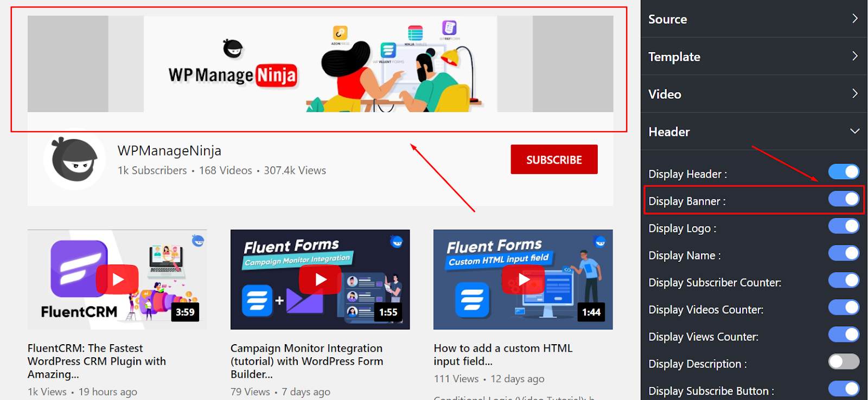This screenshot has height=400, width=868.
Task: Click the 1:44 duration badge
Action: click(591, 312)
